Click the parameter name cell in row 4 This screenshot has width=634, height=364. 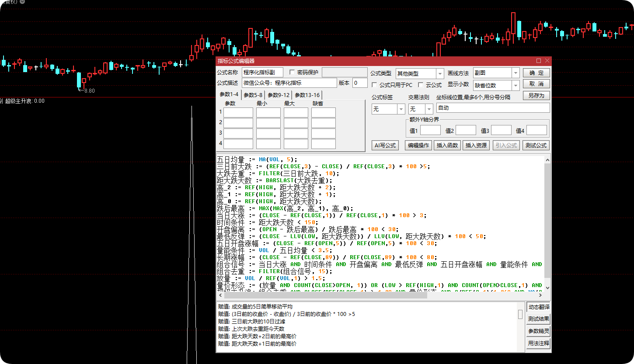(238, 144)
